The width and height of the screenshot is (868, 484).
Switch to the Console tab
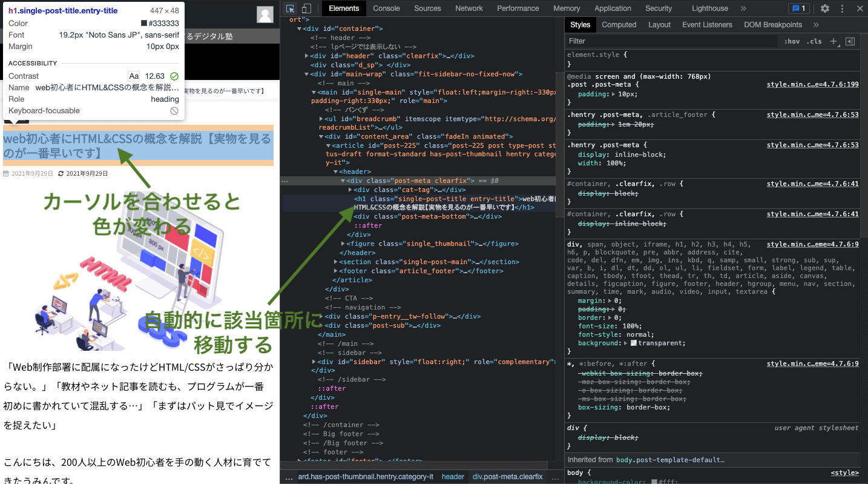coord(386,8)
